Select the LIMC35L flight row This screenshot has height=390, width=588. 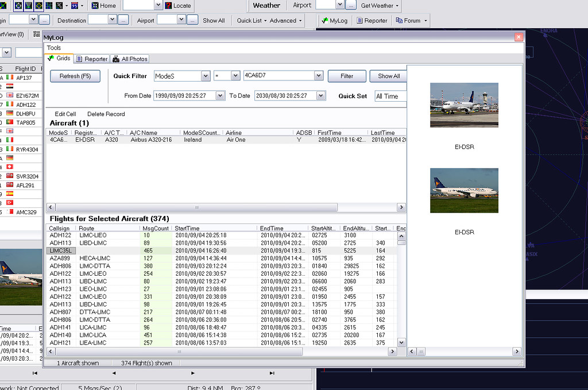(x=221, y=250)
